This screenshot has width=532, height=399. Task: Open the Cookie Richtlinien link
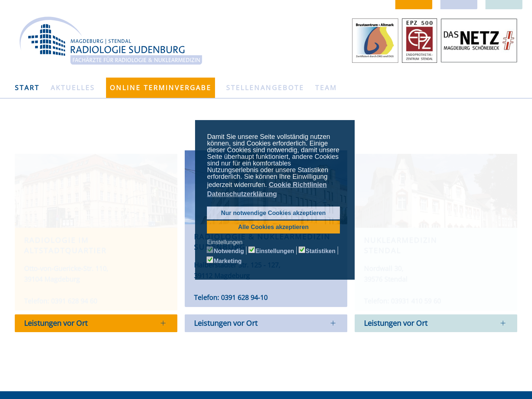298,185
